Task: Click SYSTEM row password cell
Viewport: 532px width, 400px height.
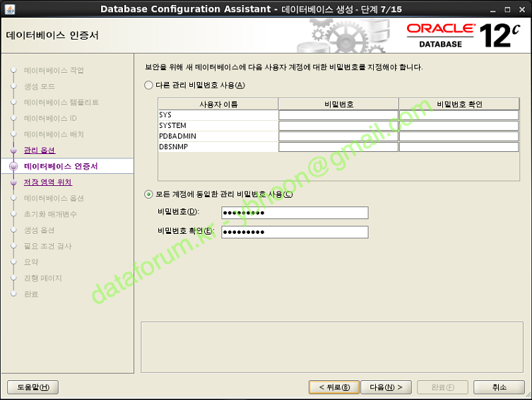Action: [338, 126]
